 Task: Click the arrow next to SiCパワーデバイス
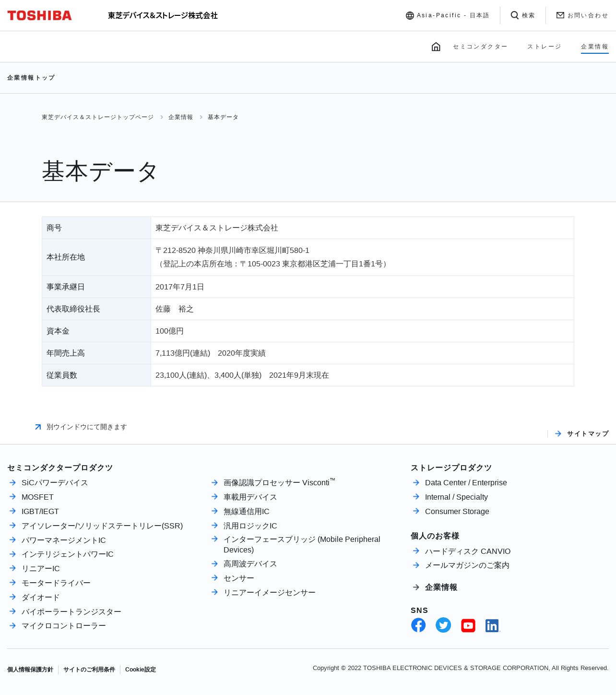[x=13, y=482]
